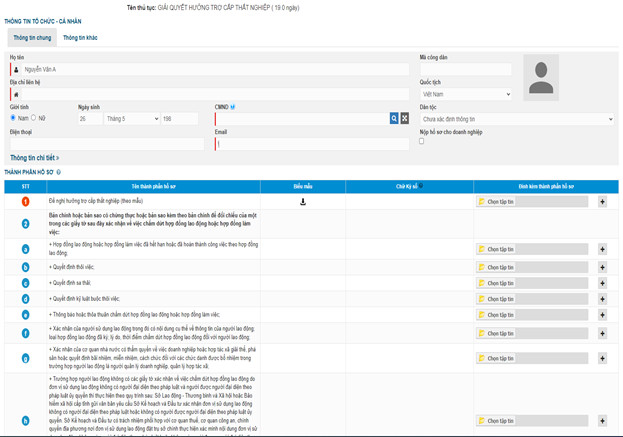Image resolution: width=623 pixels, height=437 pixels.
Task: Click the Email input field
Action: click(312, 144)
